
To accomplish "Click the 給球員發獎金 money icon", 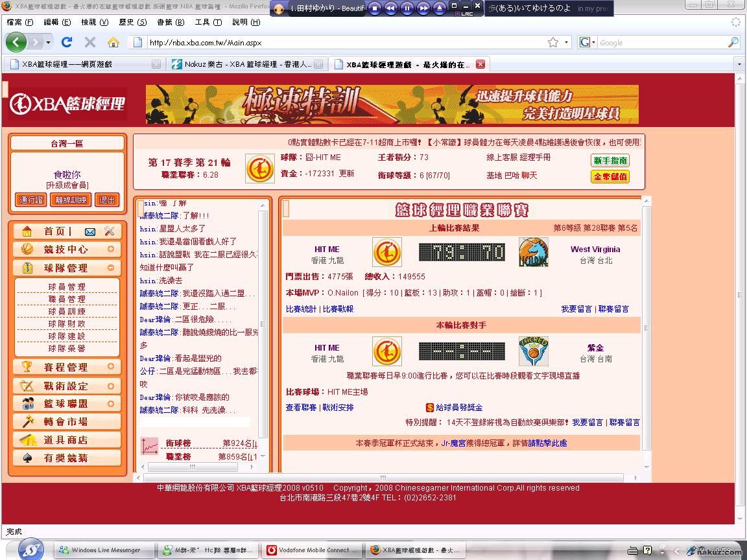I will pyautogui.click(x=429, y=408).
